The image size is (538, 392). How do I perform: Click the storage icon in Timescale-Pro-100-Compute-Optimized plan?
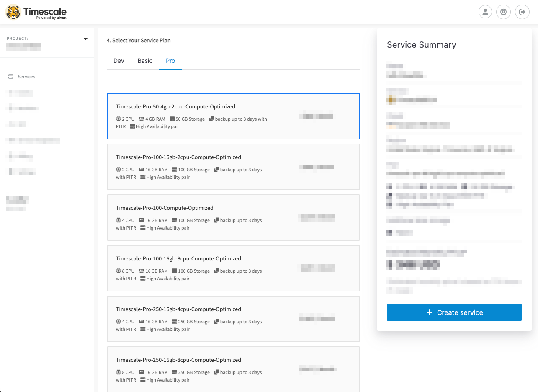point(175,220)
